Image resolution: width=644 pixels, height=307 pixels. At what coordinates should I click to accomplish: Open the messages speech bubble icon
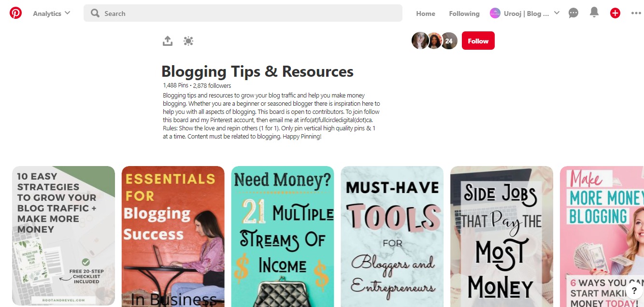pyautogui.click(x=573, y=13)
